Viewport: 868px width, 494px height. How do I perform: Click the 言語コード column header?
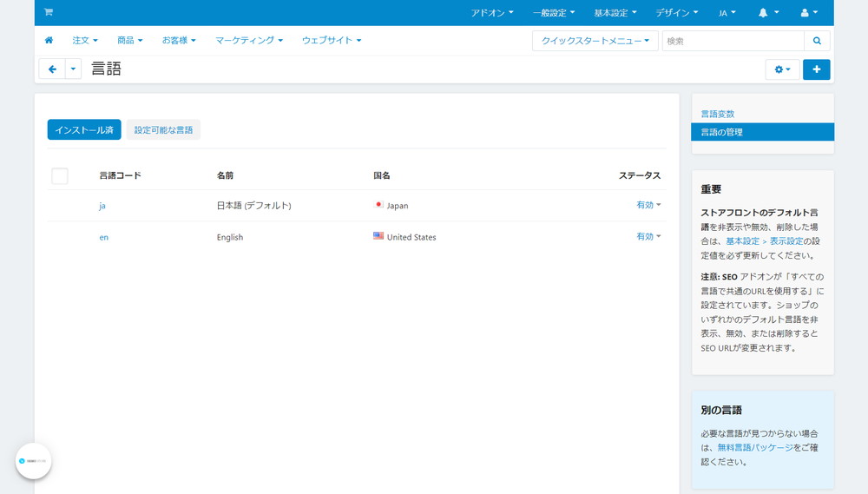[x=120, y=175]
